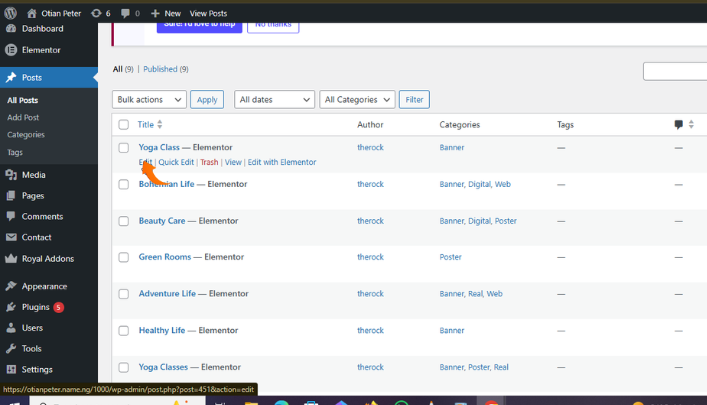Click the post search input field
The width and height of the screenshot is (707, 405).
675,71
